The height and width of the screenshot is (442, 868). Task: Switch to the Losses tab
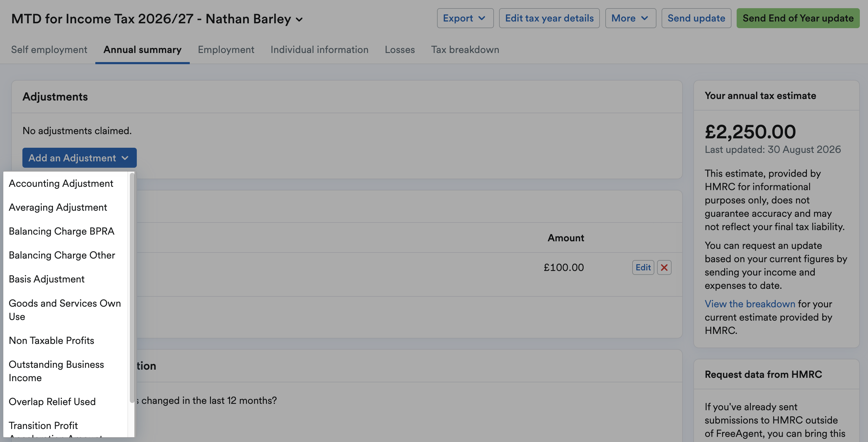(x=399, y=50)
